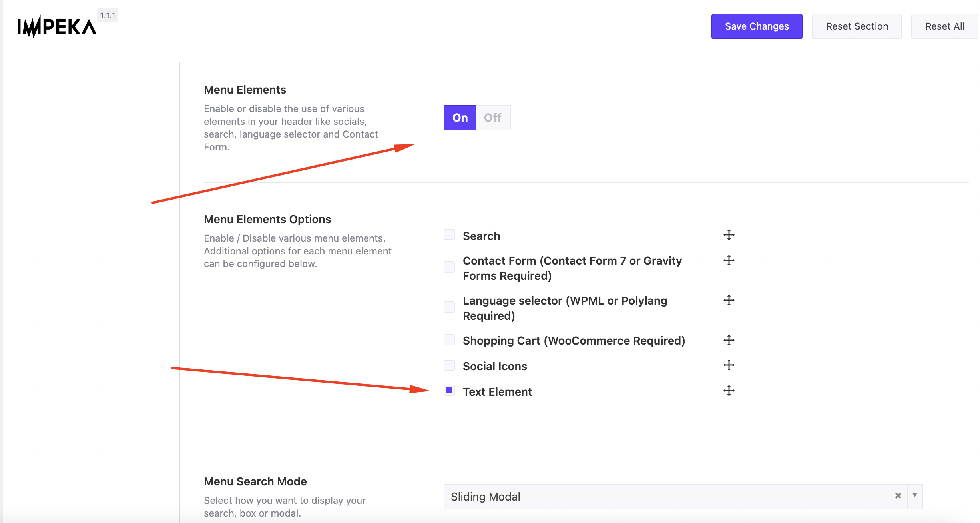The height and width of the screenshot is (523, 980).
Task: Uncheck the Text Element checkbox
Action: [449, 390]
